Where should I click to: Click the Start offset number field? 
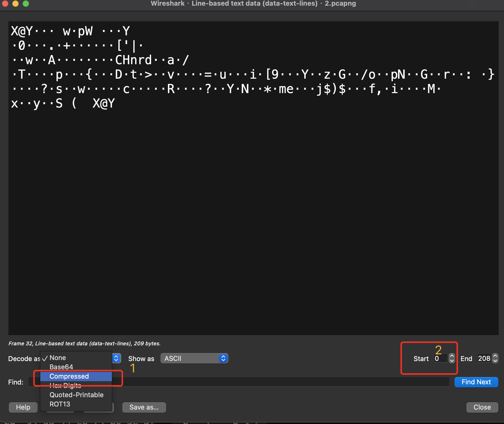(441, 358)
